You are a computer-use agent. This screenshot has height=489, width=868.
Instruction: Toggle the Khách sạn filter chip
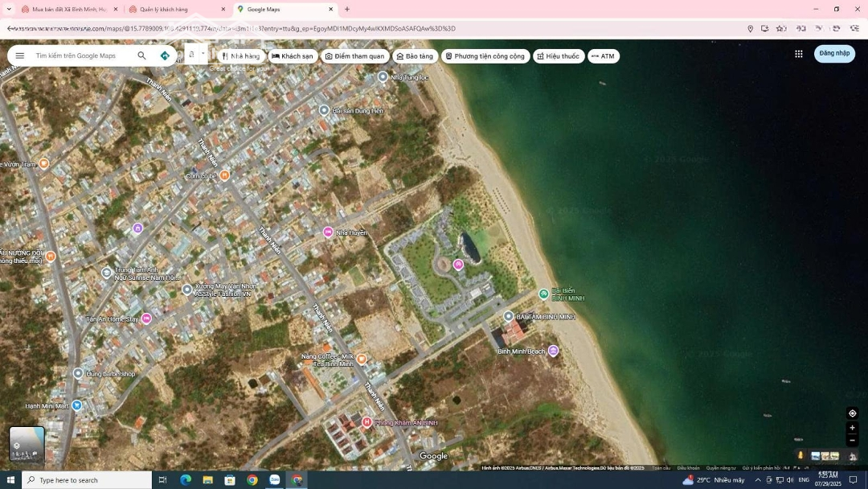[292, 56]
